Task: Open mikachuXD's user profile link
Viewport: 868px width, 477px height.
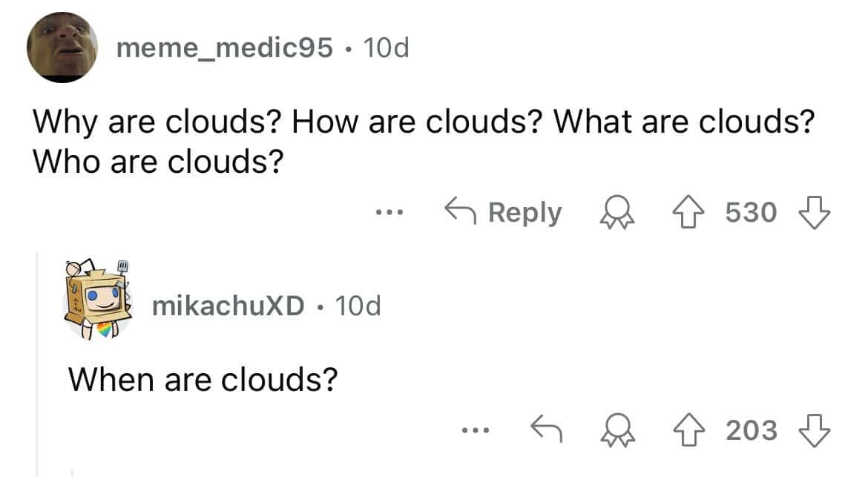Action: click(x=228, y=305)
